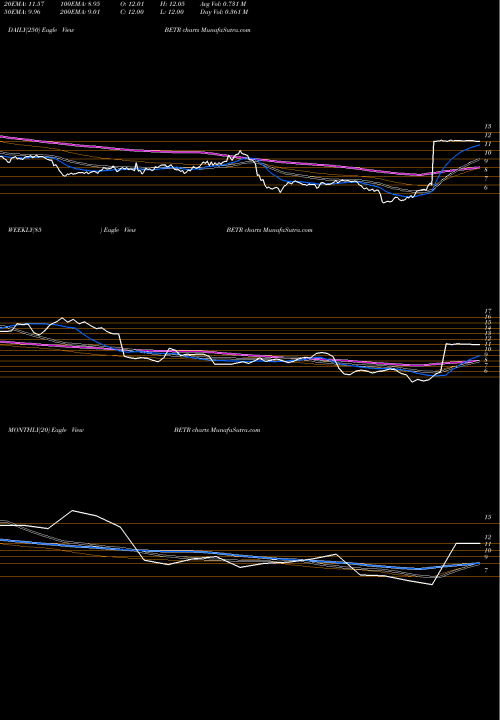Select the O: 12.01 open price
The width and height of the screenshot is (500, 720).
(131, 4)
